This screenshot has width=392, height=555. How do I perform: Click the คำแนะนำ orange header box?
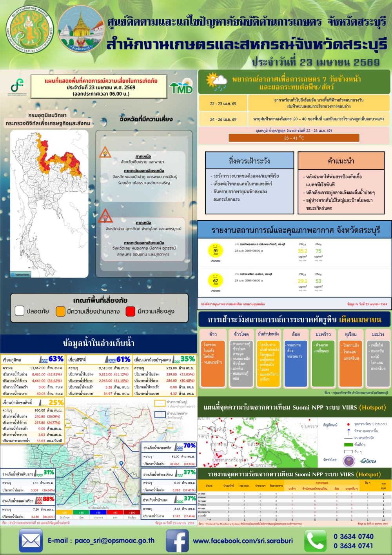click(x=341, y=161)
